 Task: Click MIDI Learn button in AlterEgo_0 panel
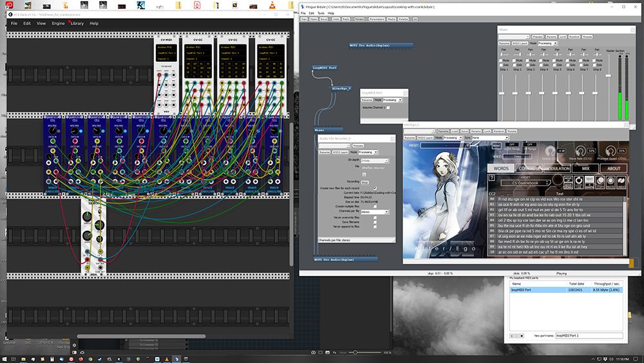[x=425, y=138]
